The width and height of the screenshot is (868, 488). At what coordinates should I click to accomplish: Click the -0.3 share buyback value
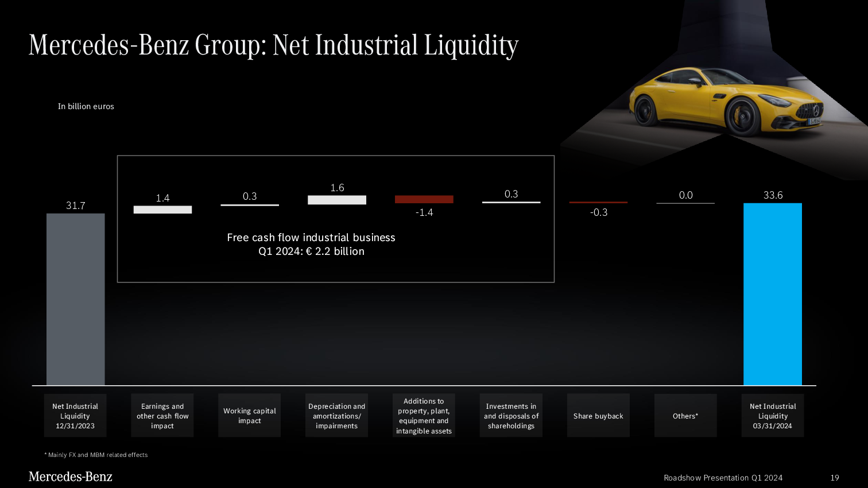599,212
